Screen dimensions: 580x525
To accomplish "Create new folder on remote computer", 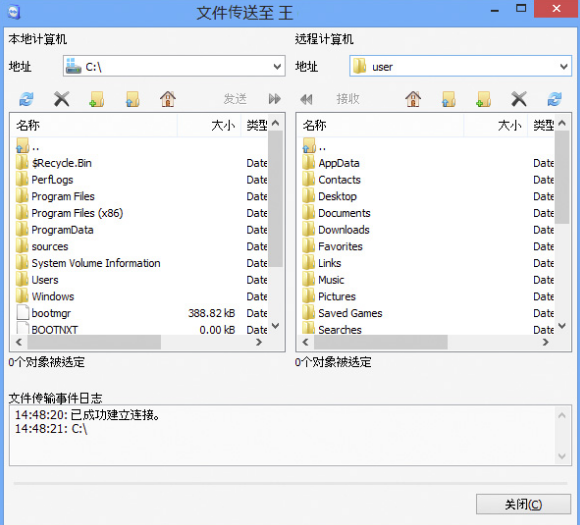I will point(483,99).
